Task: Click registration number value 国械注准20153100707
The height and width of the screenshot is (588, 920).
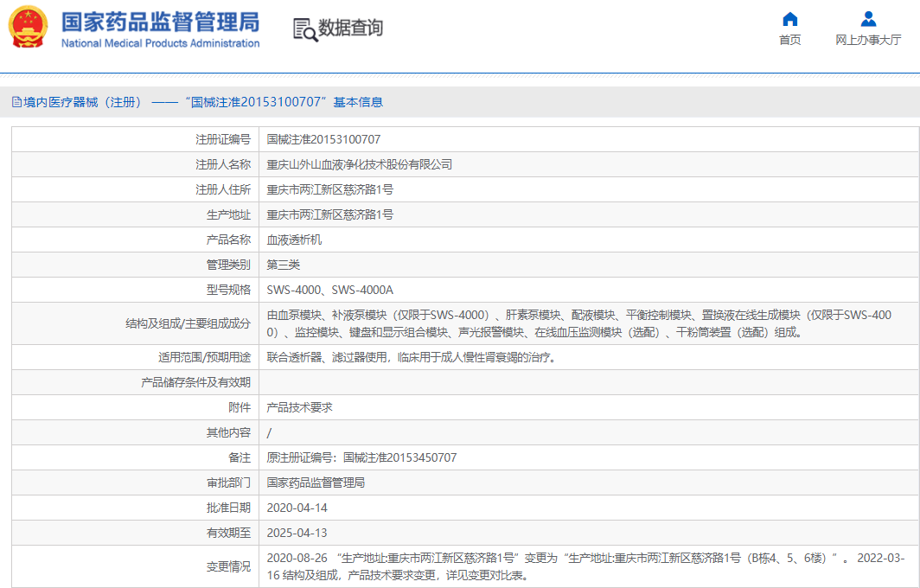Action: [x=323, y=139]
